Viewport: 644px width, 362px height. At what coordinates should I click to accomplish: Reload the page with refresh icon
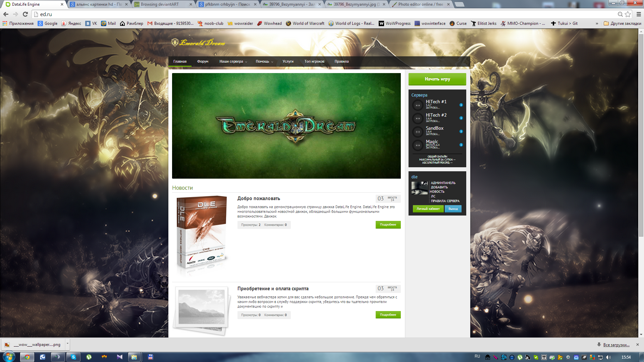click(x=25, y=14)
